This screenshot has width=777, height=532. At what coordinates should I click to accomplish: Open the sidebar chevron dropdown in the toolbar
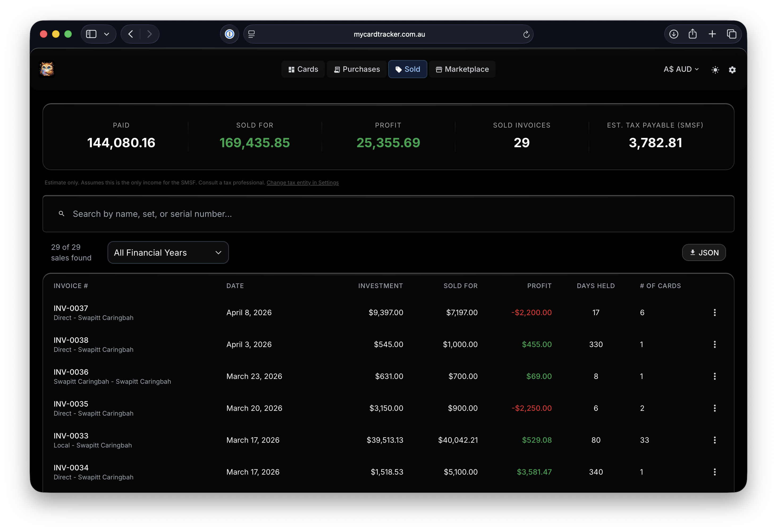tap(107, 34)
